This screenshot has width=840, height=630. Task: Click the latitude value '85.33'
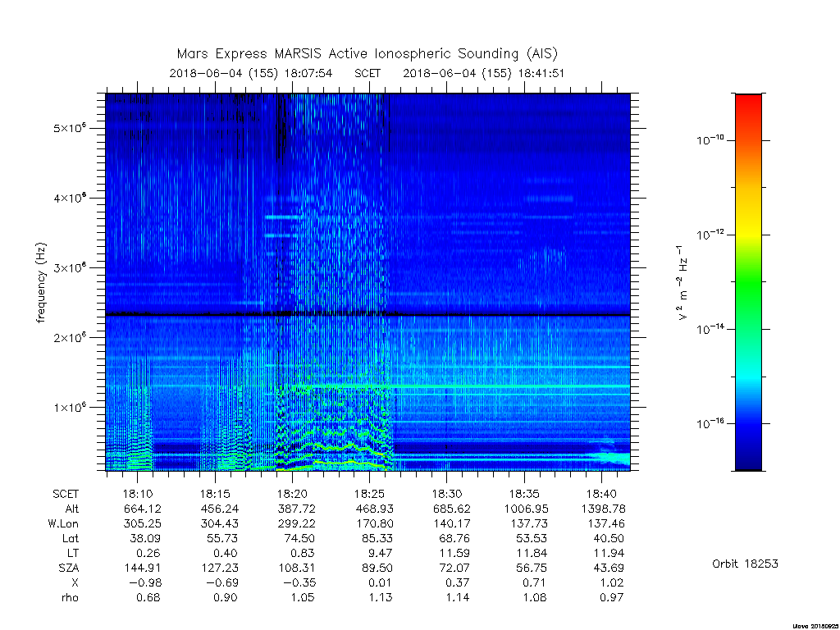click(x=377, y=538)
